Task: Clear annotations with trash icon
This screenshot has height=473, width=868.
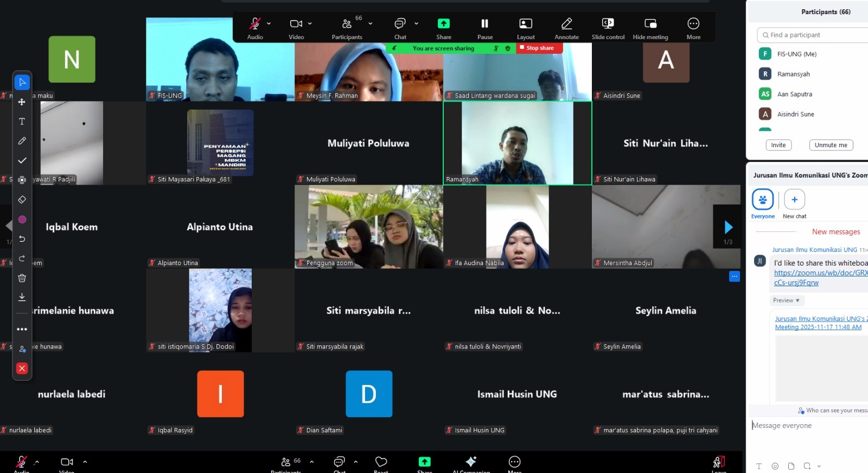Action: 22,278
